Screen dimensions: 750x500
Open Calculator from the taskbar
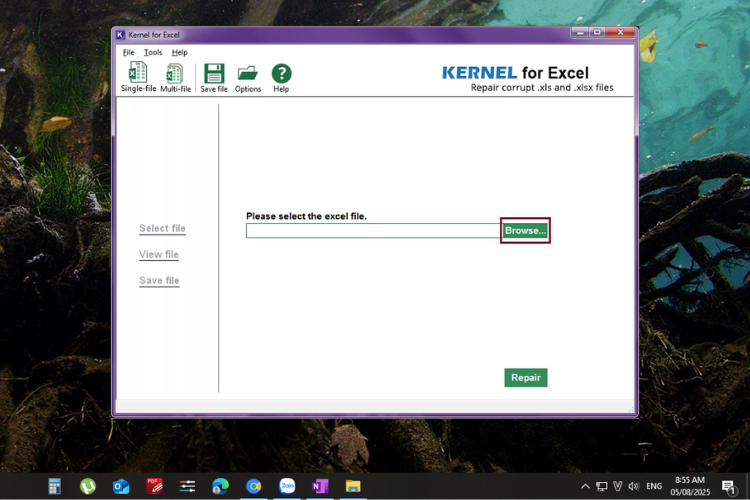point(55,487)
